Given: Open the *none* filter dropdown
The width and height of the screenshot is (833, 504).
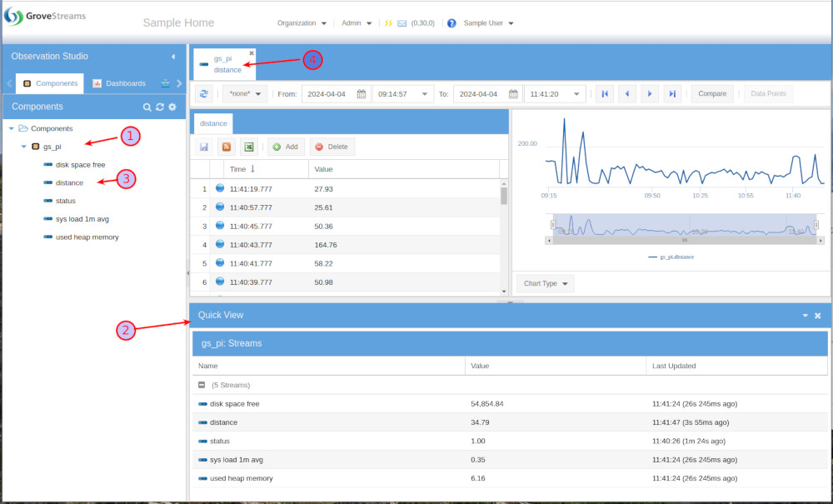Looking at the screenshot, I should pyautogui.click(x=244, y=93).
